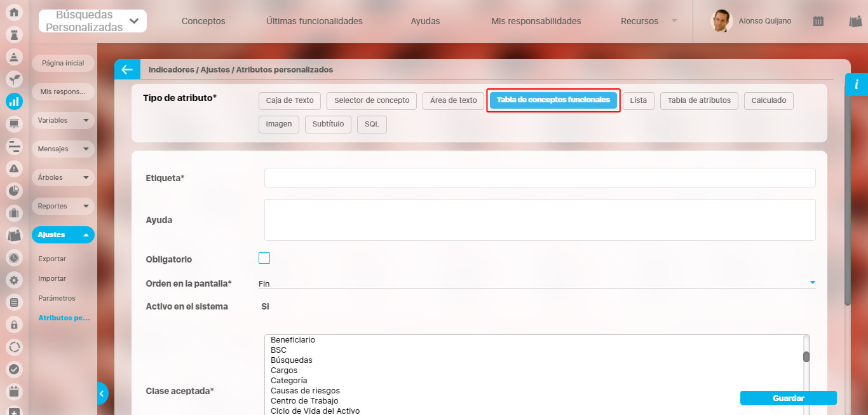
Task: Check the Obligatorio checkbox
Action: 264,258
